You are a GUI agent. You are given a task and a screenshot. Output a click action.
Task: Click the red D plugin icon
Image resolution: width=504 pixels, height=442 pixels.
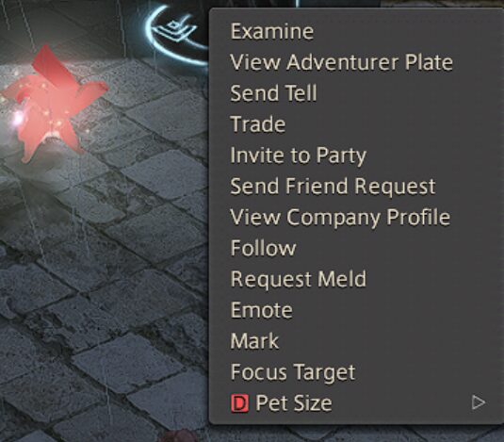pos(239,403)
